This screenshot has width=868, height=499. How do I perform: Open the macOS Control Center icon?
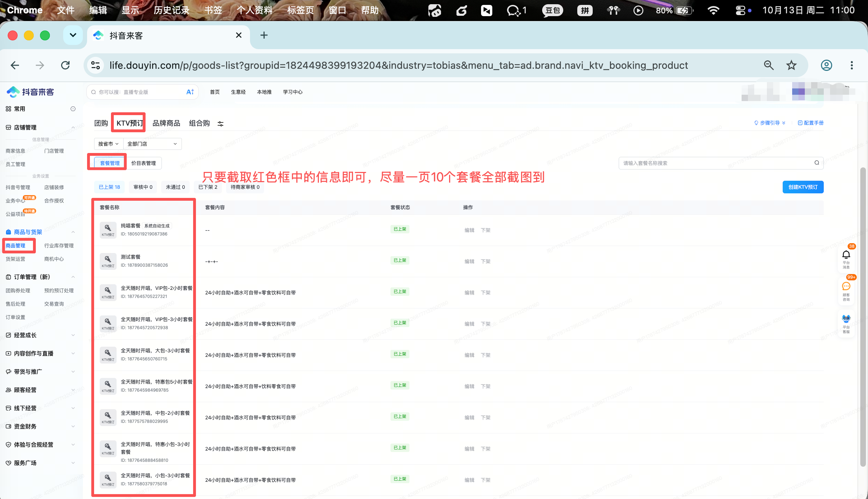click(741, 10)
